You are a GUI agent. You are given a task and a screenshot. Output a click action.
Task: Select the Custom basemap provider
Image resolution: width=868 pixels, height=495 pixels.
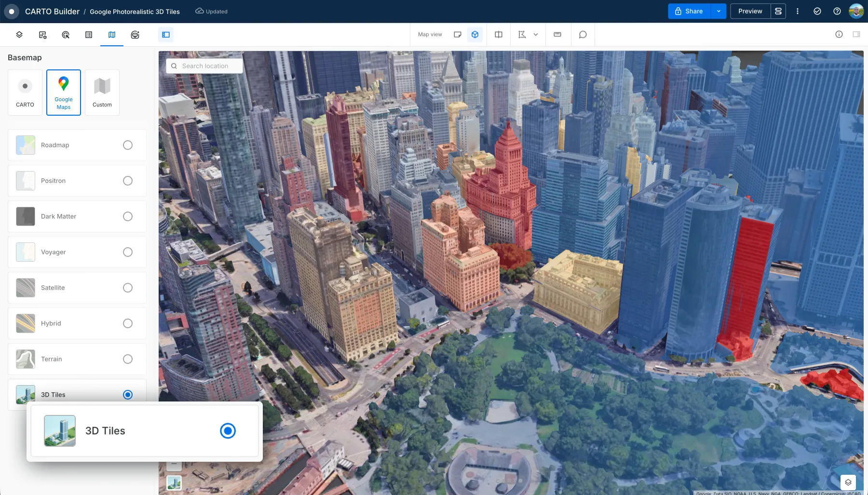pos(102,93)
